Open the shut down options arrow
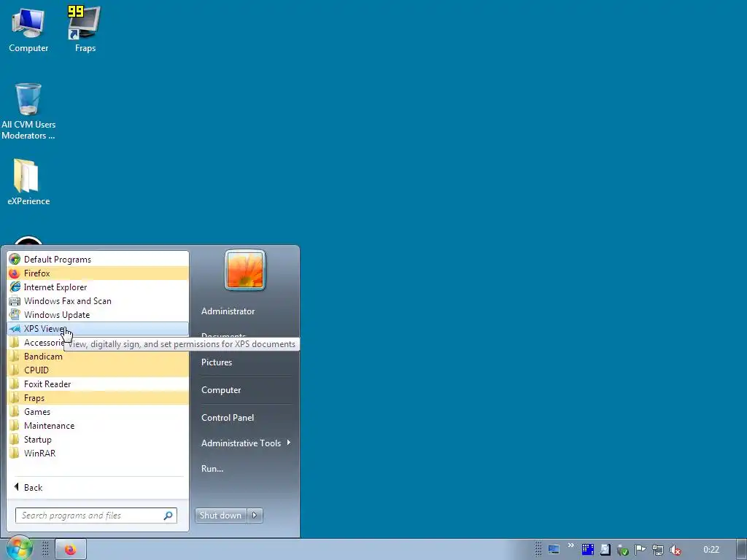The width and height of the screenshot is (747, 560). pyautogui.click(x=255, y=516)
